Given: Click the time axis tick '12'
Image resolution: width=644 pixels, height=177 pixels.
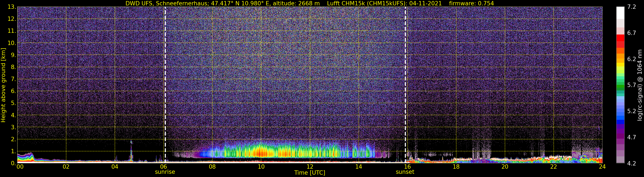Looking at the screenshot, I should 310,167.
